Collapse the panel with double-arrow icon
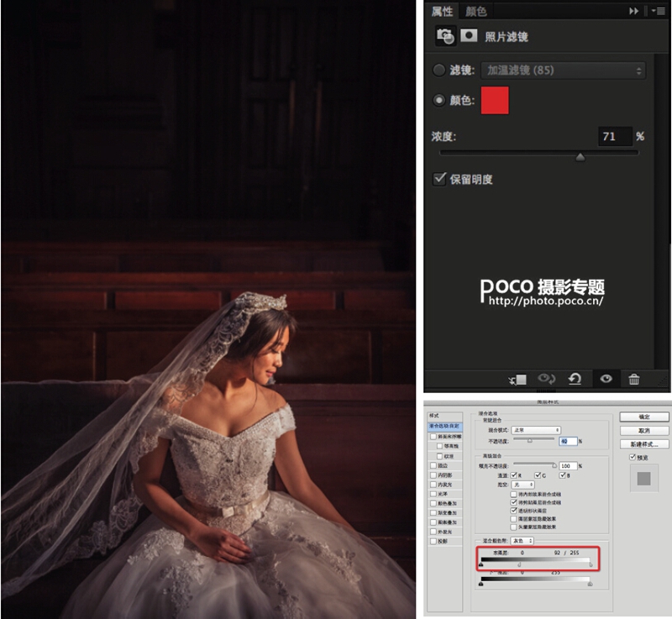672x619 pixels. pos(634,11)
